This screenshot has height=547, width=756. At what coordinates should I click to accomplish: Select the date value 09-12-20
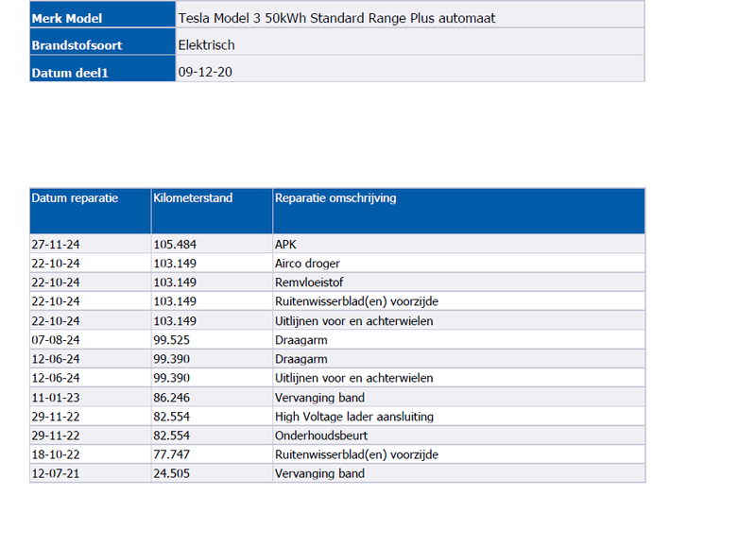coord(204,71)
